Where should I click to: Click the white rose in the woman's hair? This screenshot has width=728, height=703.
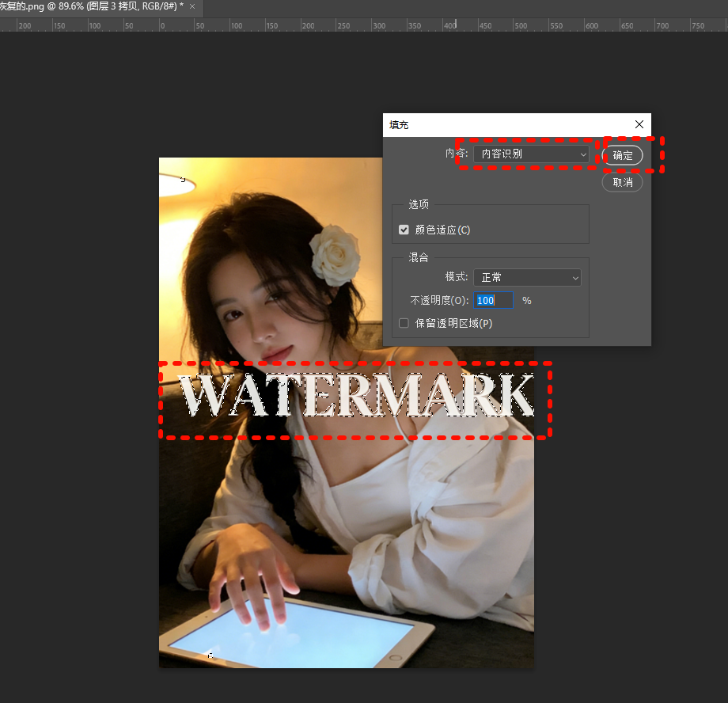[x=334, y=253]
